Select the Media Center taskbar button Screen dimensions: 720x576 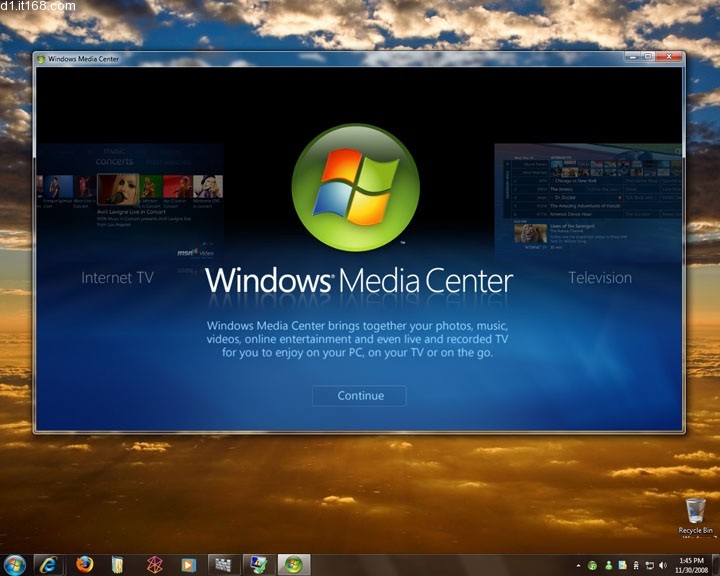294,565
